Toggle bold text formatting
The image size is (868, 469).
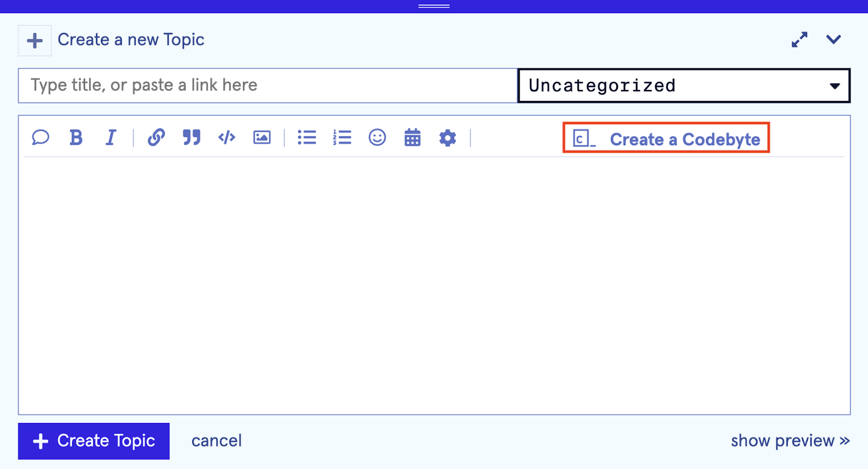(76, 138)
